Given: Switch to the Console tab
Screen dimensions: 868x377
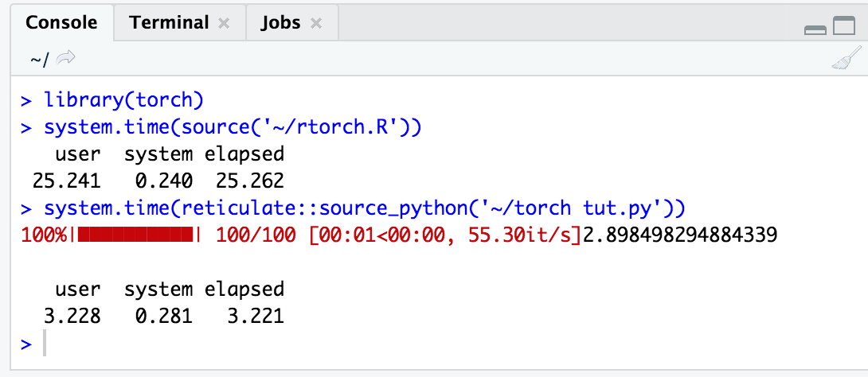Looking at the screenshot, I should click(61, 22).
